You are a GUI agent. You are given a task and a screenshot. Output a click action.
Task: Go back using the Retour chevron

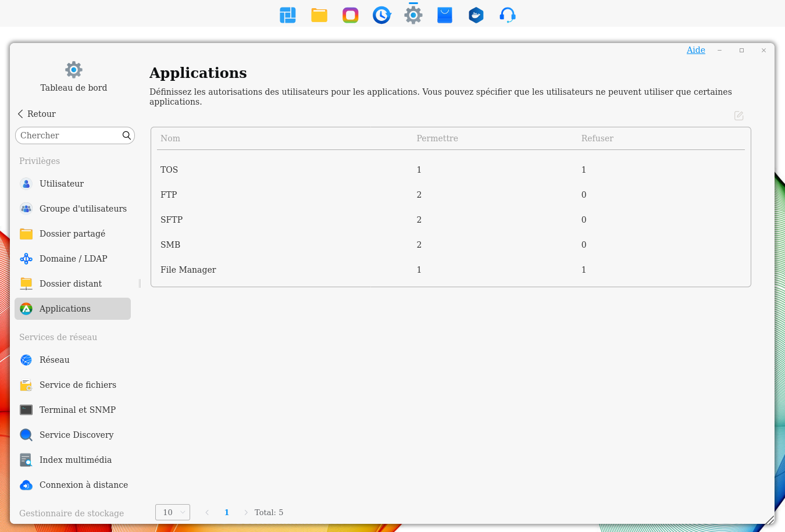pyautogui.click(x=21, y=114)
